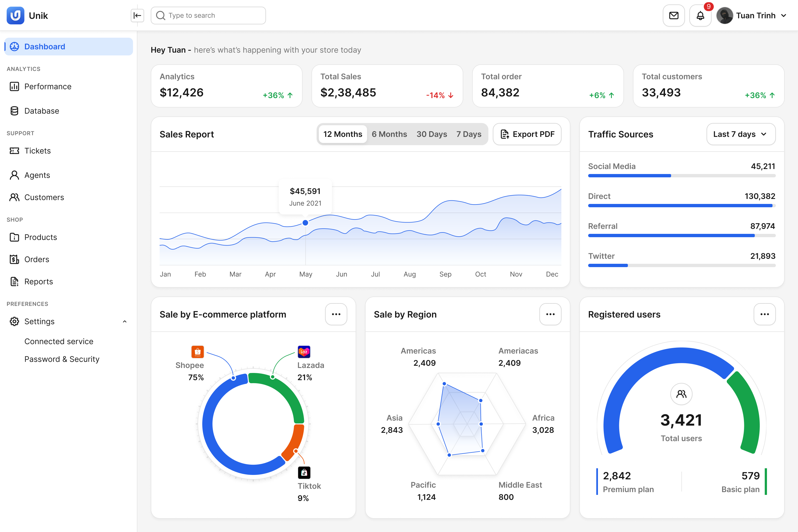
Task: Open the mail inbox icon
Action: [674, 16]
